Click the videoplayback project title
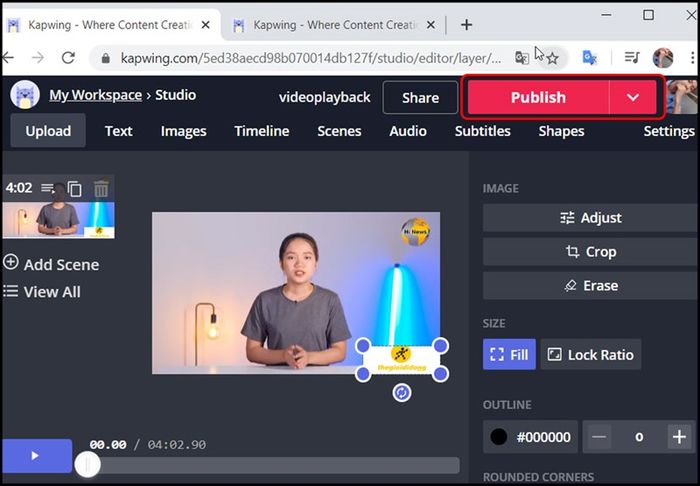The height and width of the screenshot is (486, 700). click(x=325, y=97)
